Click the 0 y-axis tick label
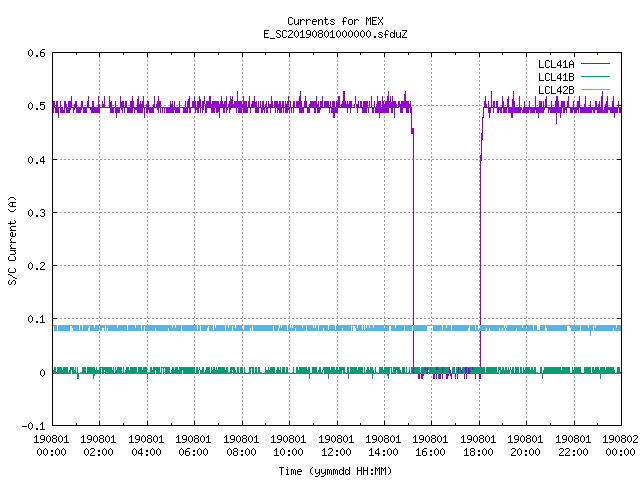The width and height of the screenshot is (640, 480). point(42,373)
